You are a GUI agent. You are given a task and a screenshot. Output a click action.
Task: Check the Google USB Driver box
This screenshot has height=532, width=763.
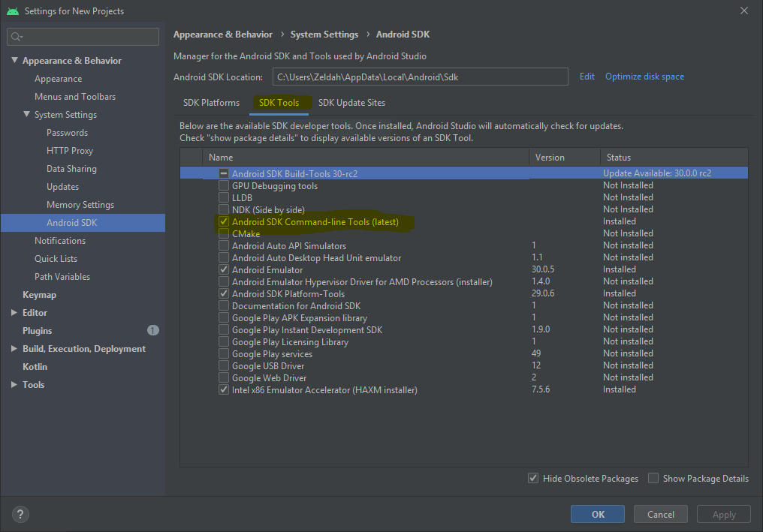coord(223,365)
